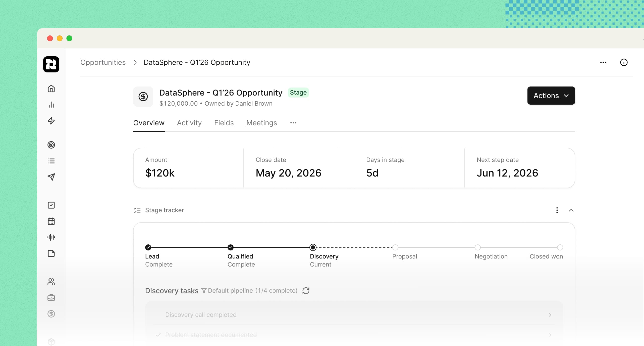This screenshot has height=346, width=644.
Task: Show more tabs via ellipsis after Meetings
Action: (x=293, y=123)
